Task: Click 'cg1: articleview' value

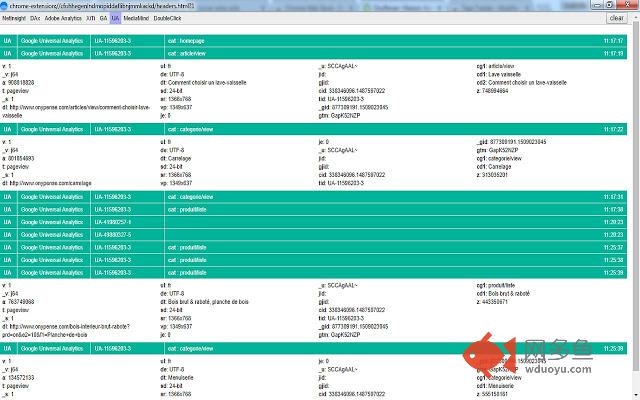Action: [496, 66]
